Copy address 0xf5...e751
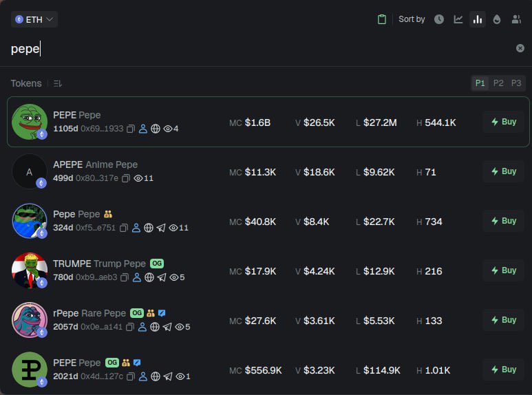The height and width of the screenshot is (395, 532). click(124, 228)
